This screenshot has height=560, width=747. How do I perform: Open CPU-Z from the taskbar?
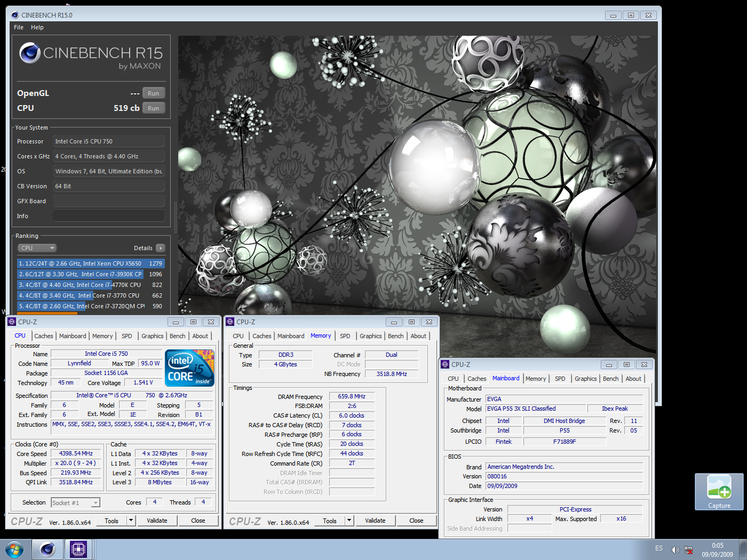(78, 549)
